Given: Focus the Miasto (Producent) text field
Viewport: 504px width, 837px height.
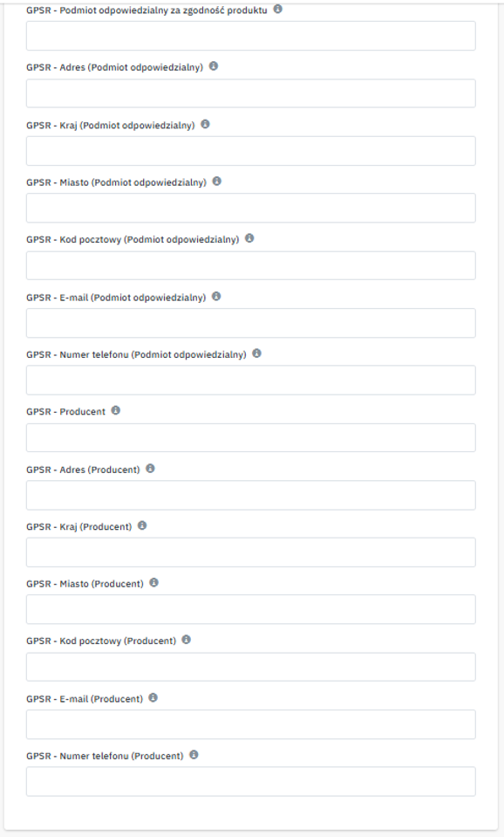Looking at the screenshot, I should pos(250,609).
